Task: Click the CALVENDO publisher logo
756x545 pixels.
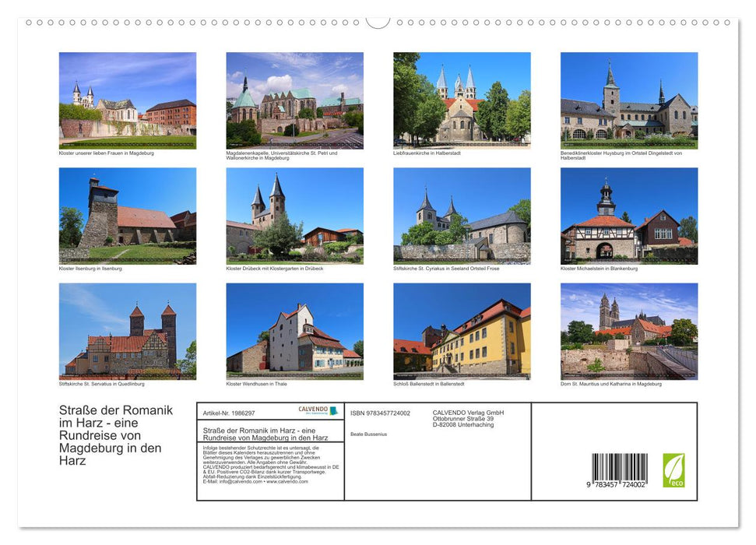Action: coord(311,409)
